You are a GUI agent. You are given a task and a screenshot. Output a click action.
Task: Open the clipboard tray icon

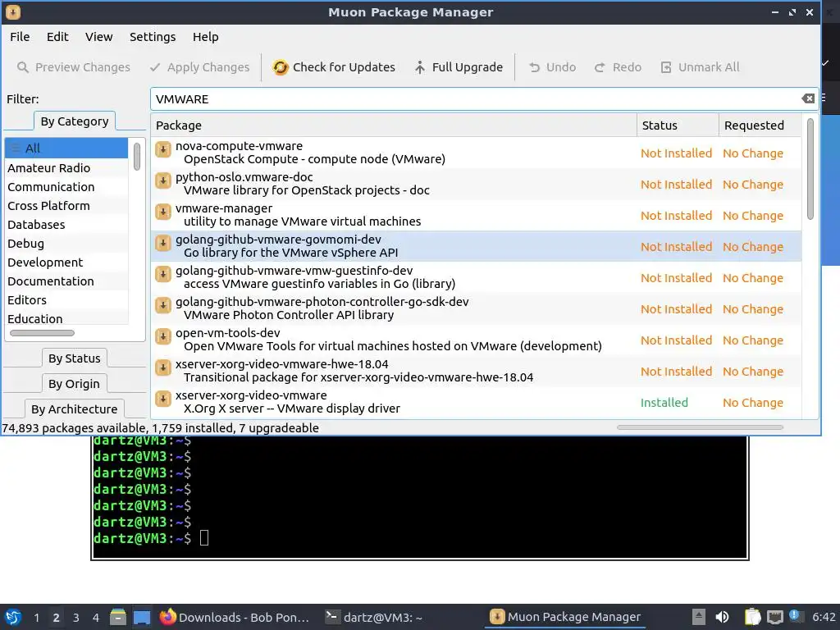(752, 617)
